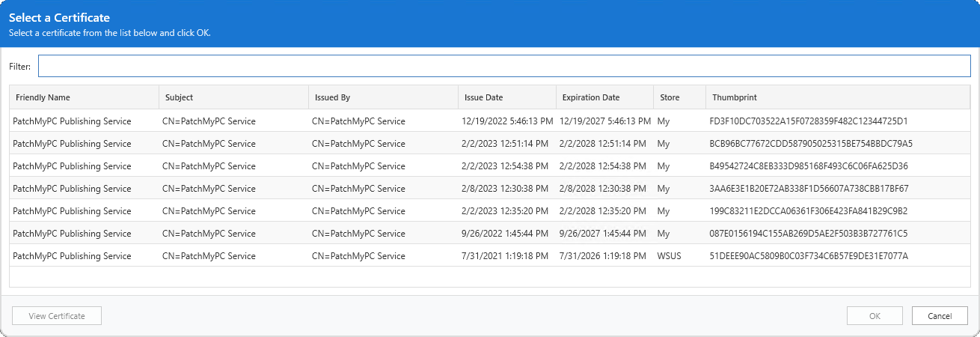Click Issued By cell in 12/19/2022 row
This screenshot has height=337, width=980.
[x=358, y=121]
